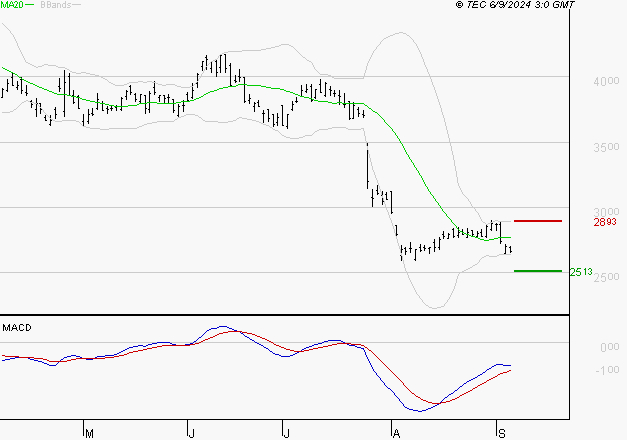Image resolution: width=627 pixels, height=440 pixels.
Task: Click the TEC 6/9/2024 copyright text
Action: click(x=515, y=5)
